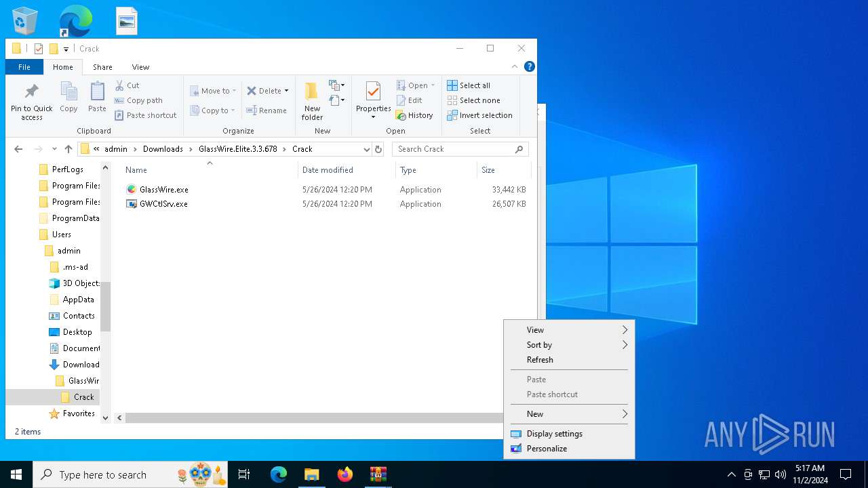Image resolution: width=868 pixels, height=488 pixels.
Task: Click Paste shortcut in ribbon
Action: tap(145, 115)
